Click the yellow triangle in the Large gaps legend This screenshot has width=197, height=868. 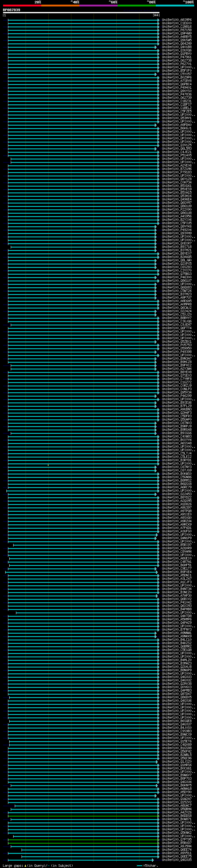pyautogui.click(x=25, y=865)
